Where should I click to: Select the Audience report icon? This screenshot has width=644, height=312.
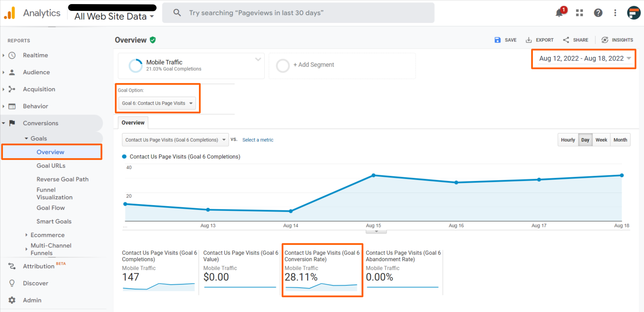tap(12, 72)
